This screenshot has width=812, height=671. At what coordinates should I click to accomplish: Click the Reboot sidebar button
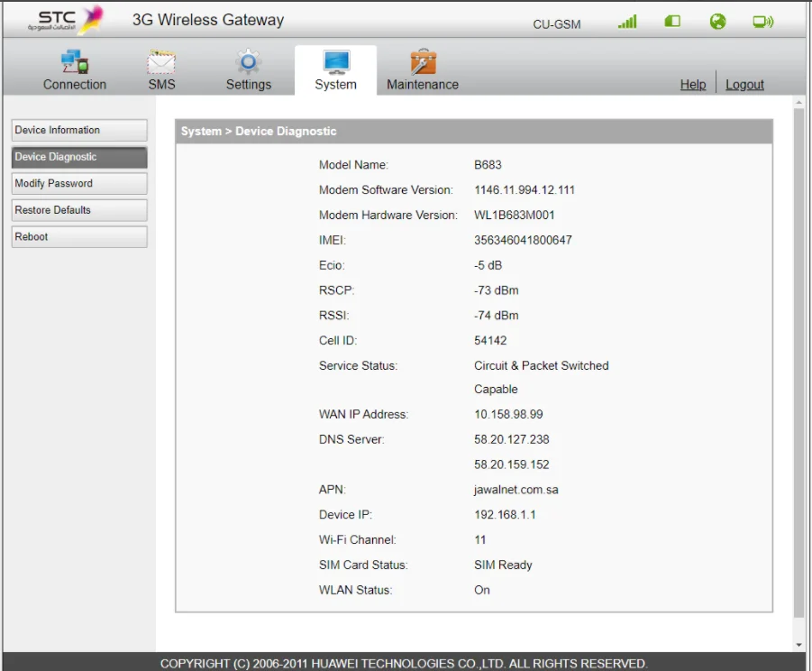pos(79,237)
